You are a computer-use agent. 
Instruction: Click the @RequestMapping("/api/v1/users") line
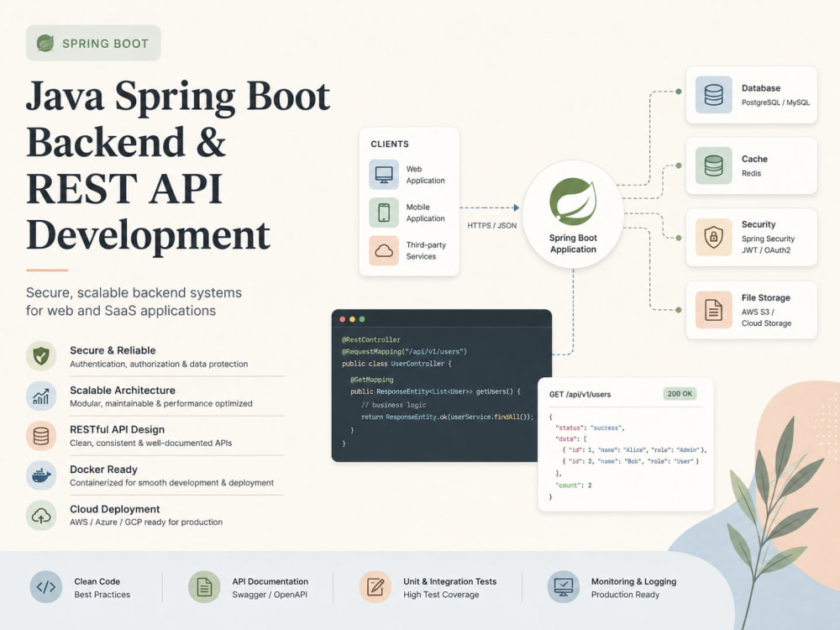click(x=405, y=351)
